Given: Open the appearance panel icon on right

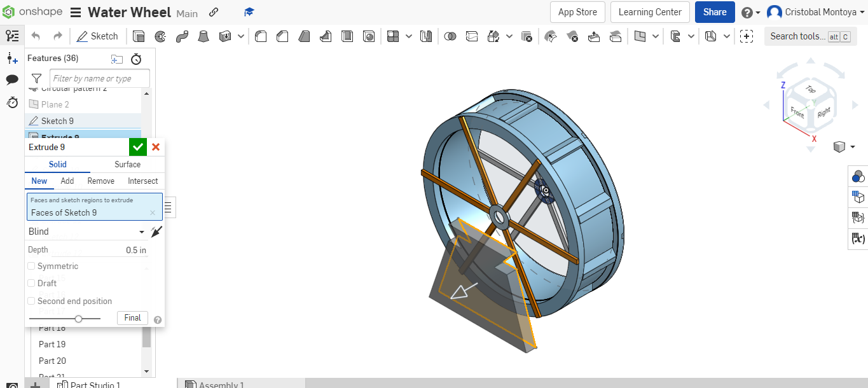Looking at the screenshot, I should [x=858, y=176].
